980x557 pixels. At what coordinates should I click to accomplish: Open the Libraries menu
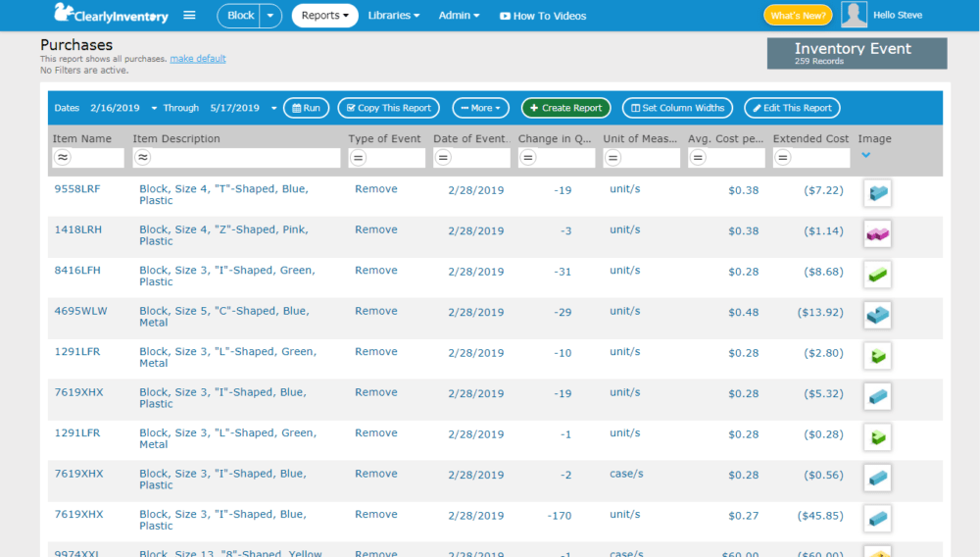(x=394, y=16)
